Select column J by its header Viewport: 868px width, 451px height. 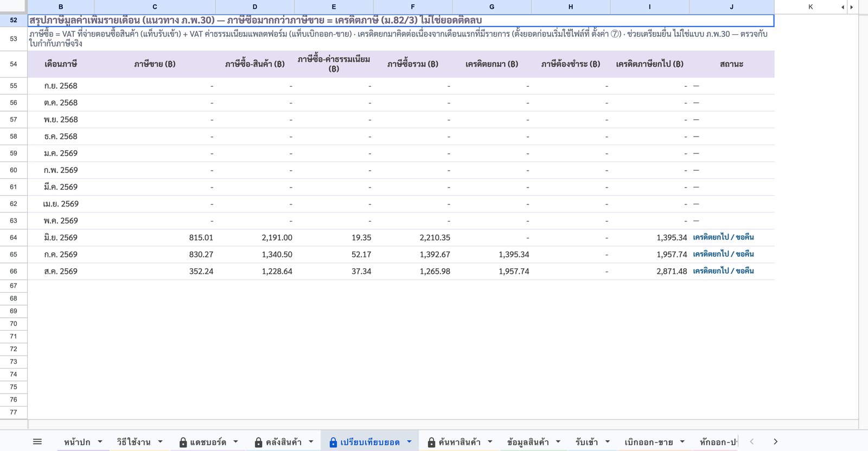(731, 7)
